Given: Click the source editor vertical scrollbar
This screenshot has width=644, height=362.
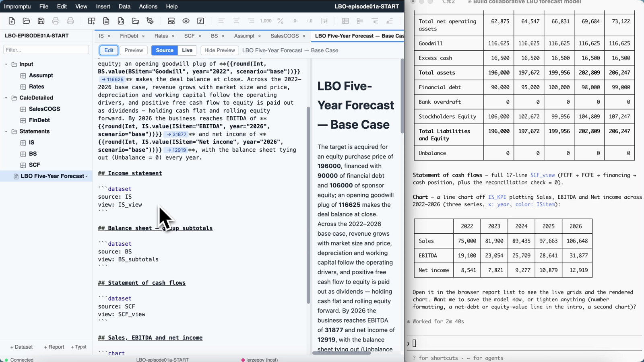Looking at the screenshot, I should [308, 205].
